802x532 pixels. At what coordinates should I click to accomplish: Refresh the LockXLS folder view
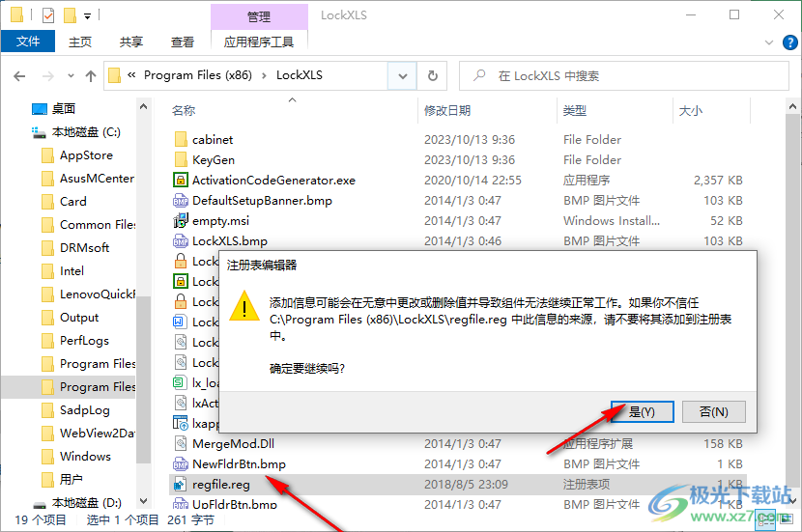coord(433,76)
